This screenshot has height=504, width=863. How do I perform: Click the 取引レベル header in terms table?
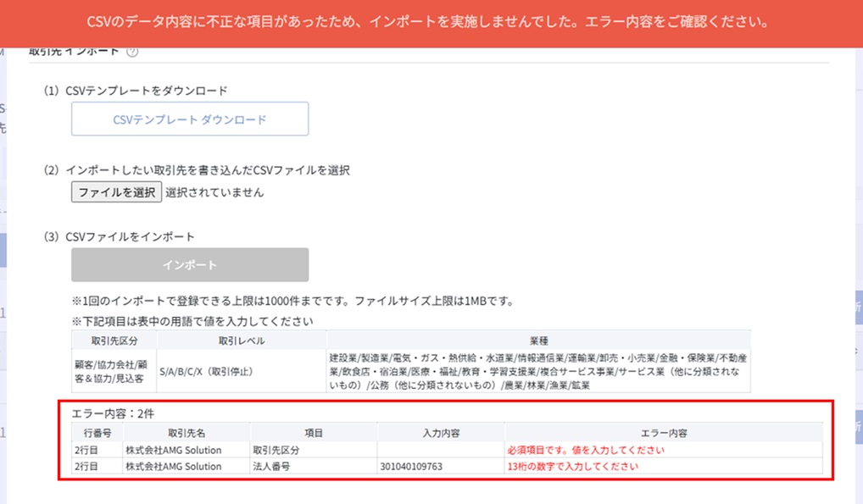point(242,341)
